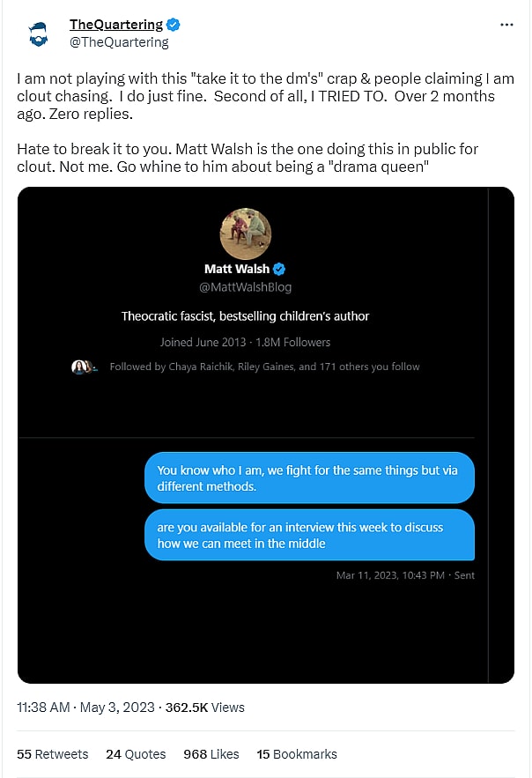
Task: Open the three-dot more options menu
Action: click(506, 25)
